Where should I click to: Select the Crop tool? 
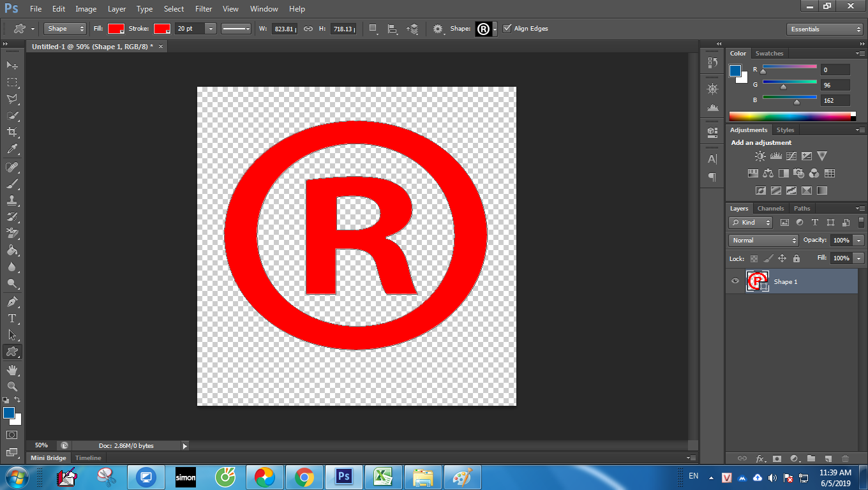(x=12, y=132)
